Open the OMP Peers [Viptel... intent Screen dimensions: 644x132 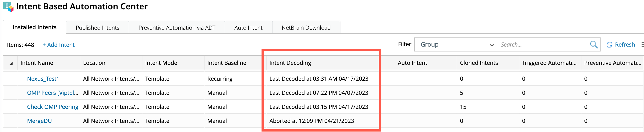tap(53, 93)
